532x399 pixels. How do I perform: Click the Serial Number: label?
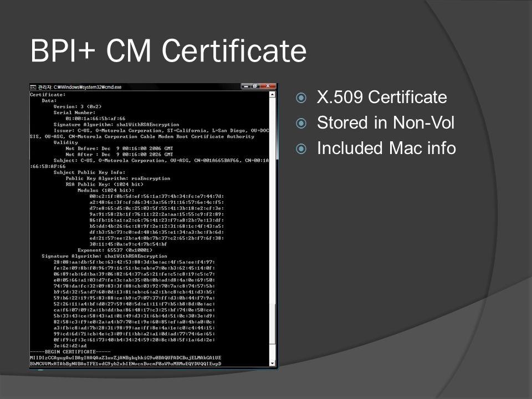tap(74, 112)
